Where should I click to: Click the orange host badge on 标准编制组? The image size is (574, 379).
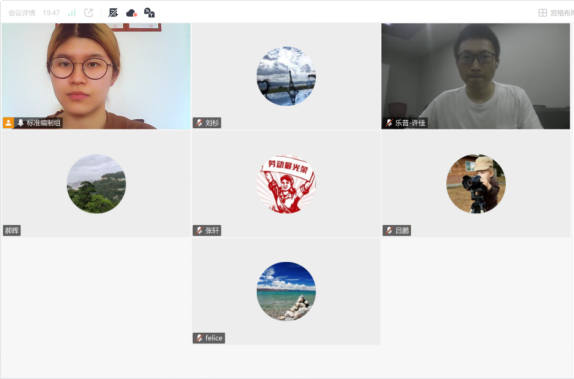pyautogui.click(x=8, y=123)
